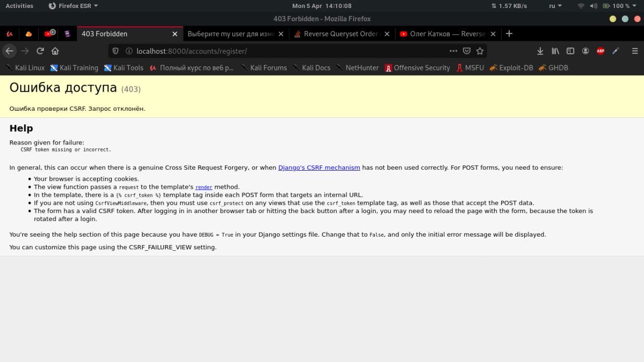Click the Wi-Fi status icon
The width and height of the screenshot is (644, 362).
click(581, 6)
